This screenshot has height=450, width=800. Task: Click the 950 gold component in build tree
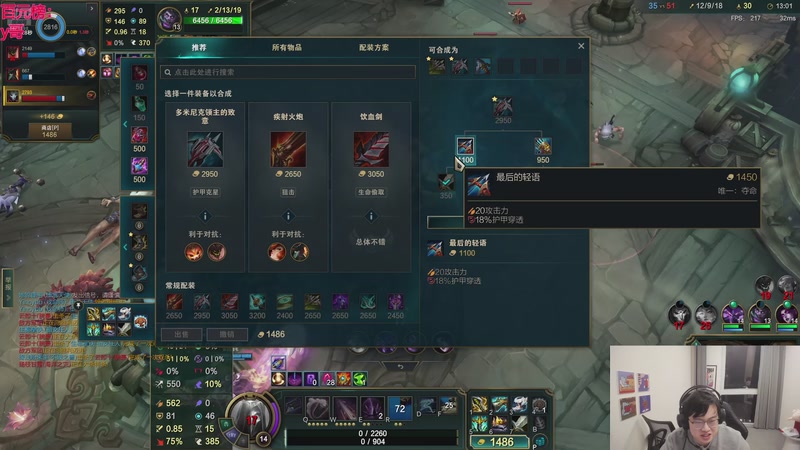543,146
